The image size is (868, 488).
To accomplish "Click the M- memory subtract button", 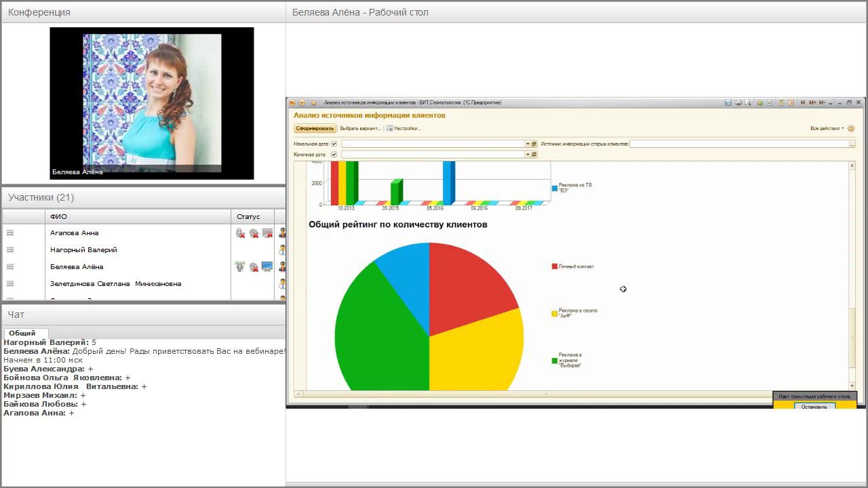I will 822,103.
